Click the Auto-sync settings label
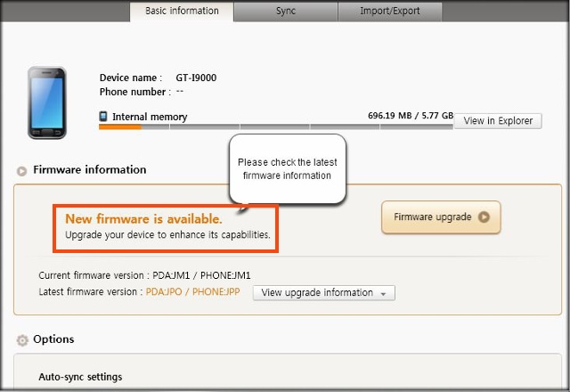Image resolution: width=570 pixels, height=392 pixels. coord(80,377)
